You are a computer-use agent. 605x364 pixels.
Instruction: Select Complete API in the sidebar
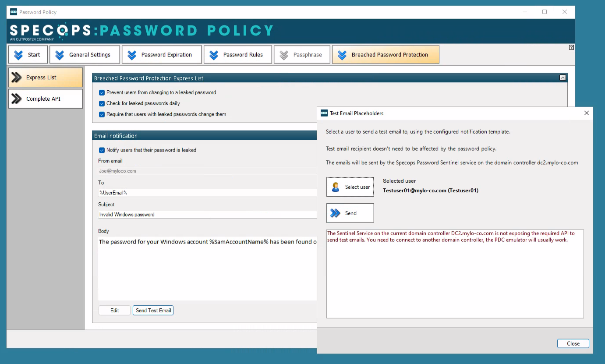click(46, 99)
